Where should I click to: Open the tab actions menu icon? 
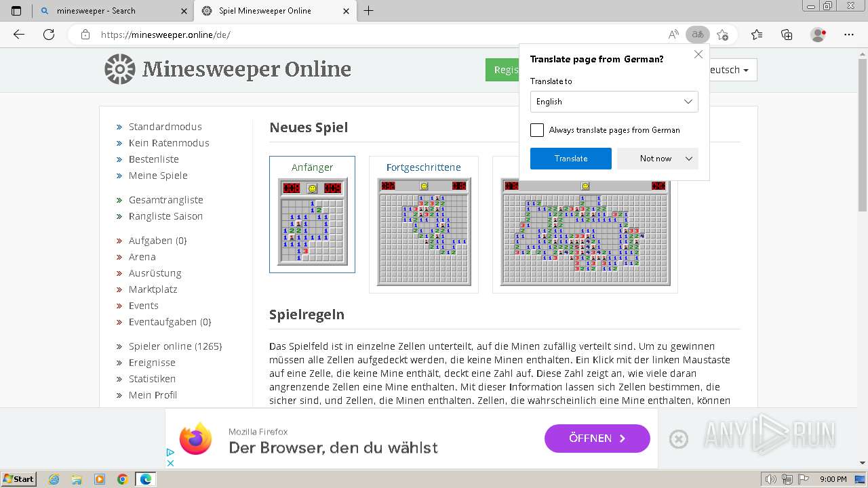16,11
